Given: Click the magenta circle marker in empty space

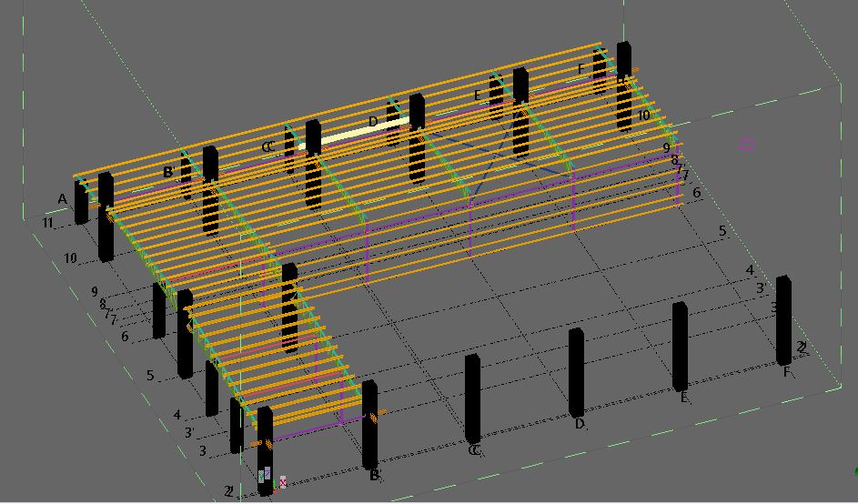Looking at the screenshot, I should tap(747, 144).
